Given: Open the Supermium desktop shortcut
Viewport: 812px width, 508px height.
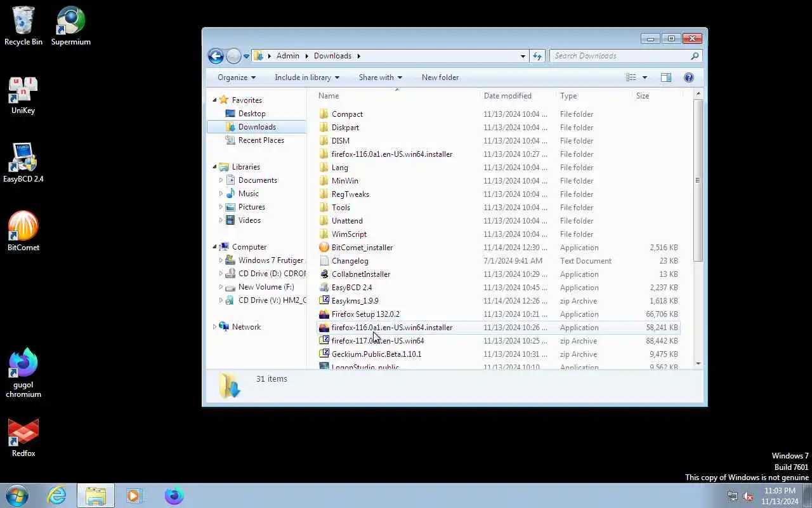Looking at the screenshot, I should click(x=70, y=26).
